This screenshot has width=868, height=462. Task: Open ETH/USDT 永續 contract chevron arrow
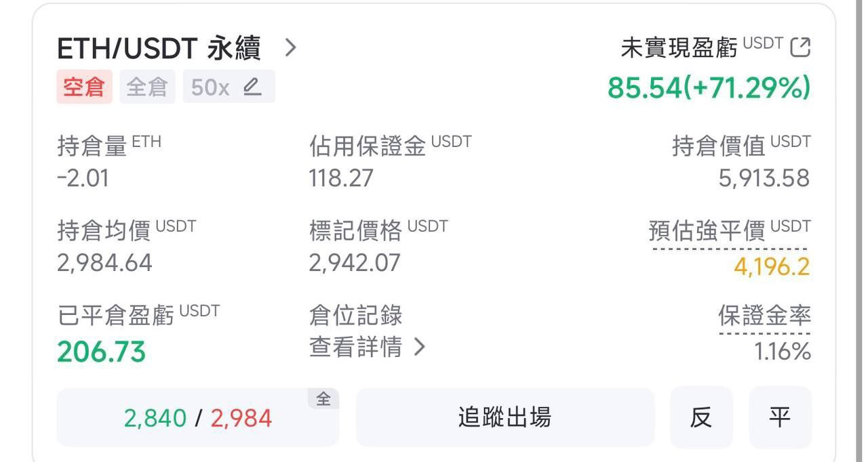coord(290,47)
